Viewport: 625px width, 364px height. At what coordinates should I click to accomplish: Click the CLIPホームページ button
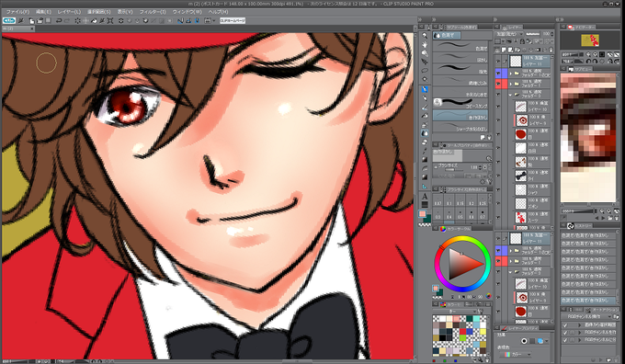[x=233, y=20]
